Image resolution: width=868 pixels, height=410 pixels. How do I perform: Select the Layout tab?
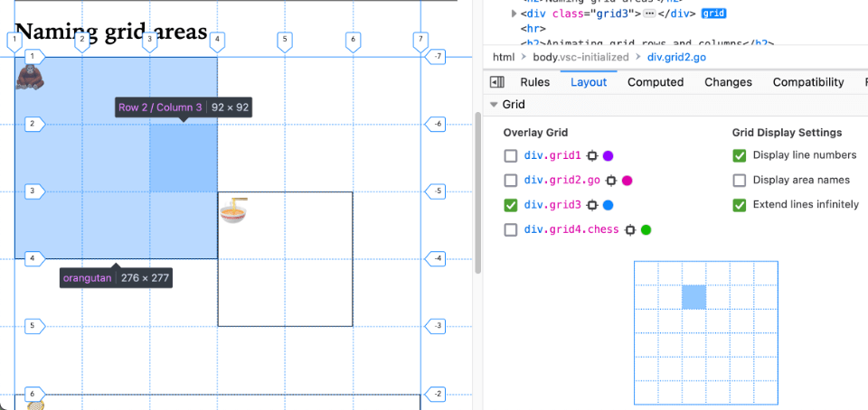pos(589,82)
